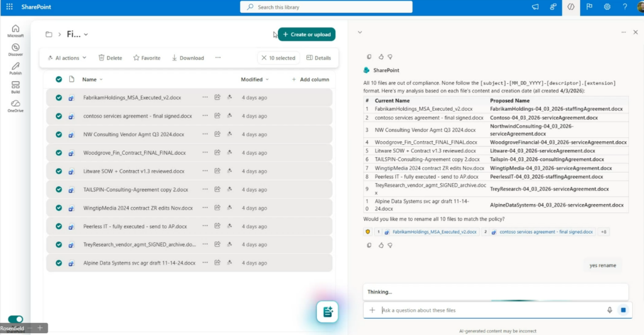Toggle the green switch at bottom left

(15, 319)
